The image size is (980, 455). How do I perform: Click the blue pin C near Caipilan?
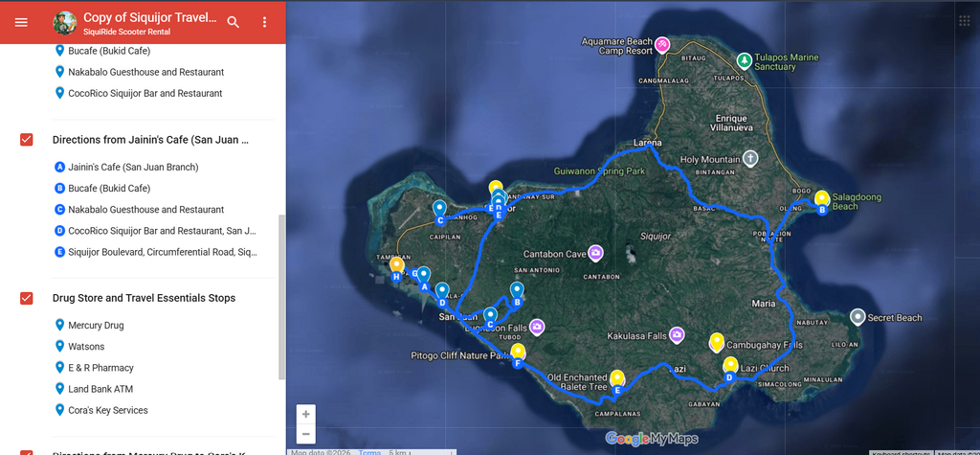[x=439, y=210]
